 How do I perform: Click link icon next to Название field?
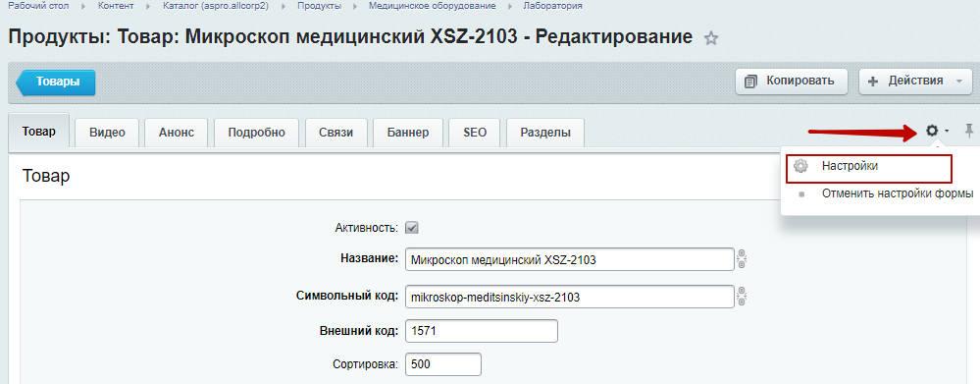[742, 259]
